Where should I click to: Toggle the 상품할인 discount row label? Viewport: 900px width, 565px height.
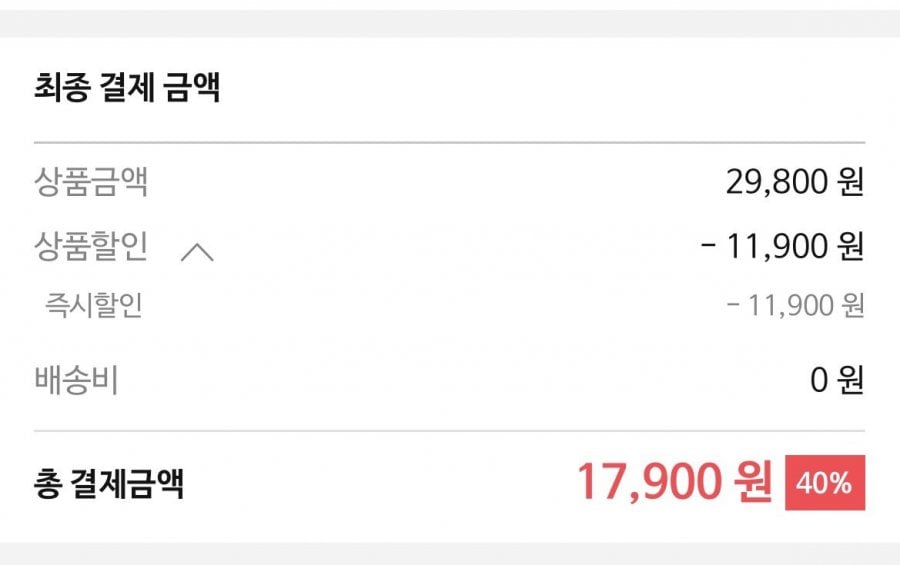(x=90, y=246)
